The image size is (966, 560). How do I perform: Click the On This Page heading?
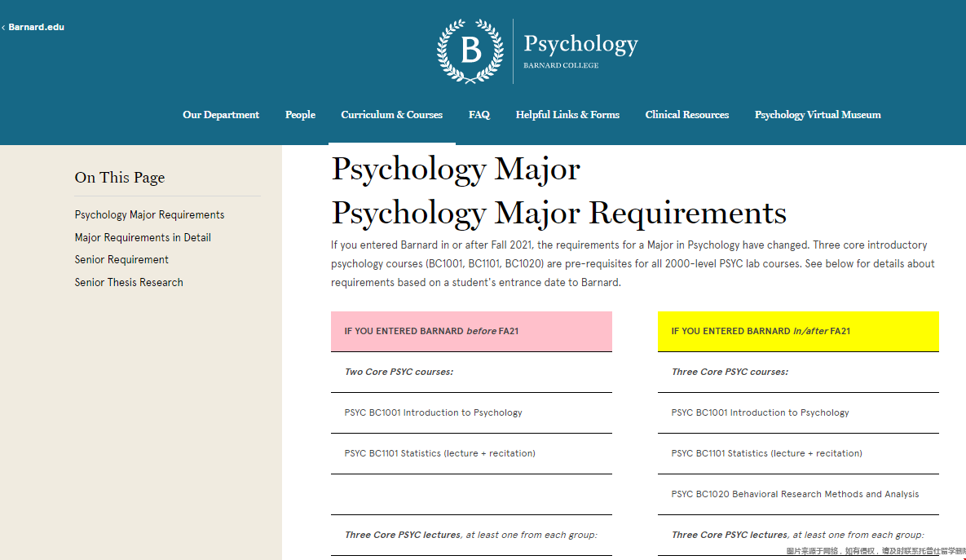pyautogui.click(x=120, y=178)
